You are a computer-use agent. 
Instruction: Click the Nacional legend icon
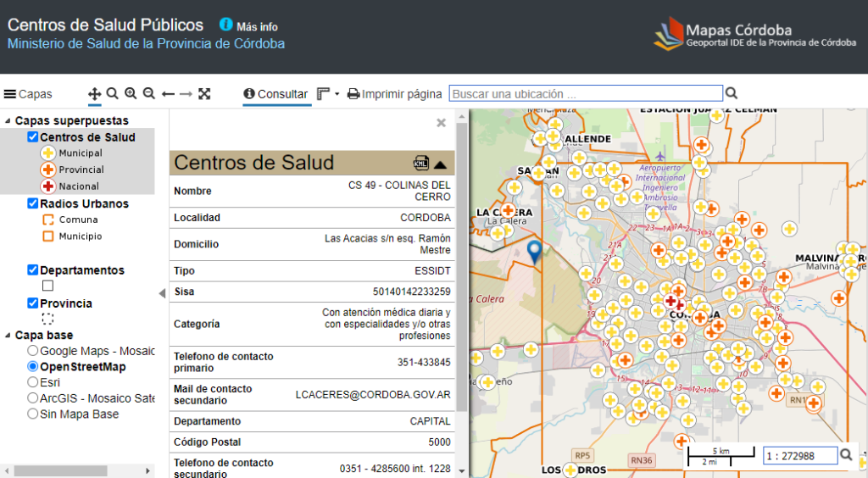tap(48, 186)
